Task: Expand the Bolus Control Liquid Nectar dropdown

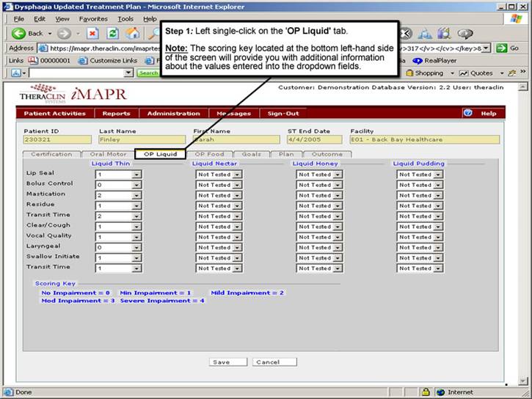Action: point(236,185)
